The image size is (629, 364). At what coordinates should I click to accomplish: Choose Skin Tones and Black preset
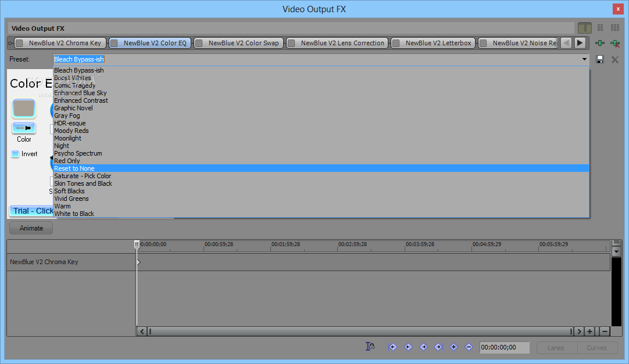[x=321, y=183]
